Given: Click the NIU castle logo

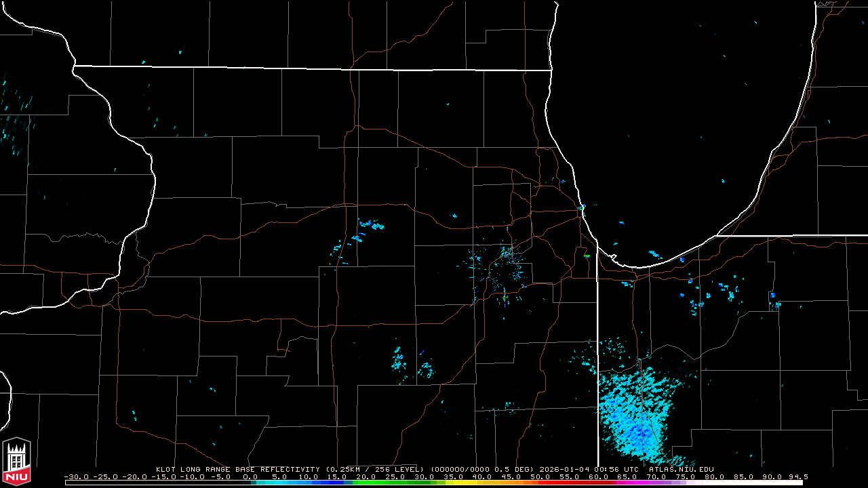Looking at the screenshot, I should click(16, 458).
